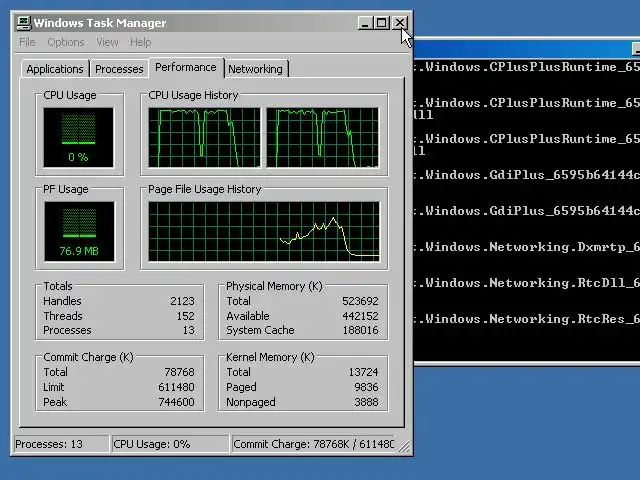Click the Networking.Dxmrtp line in console window
This screenshot has height=480, width=640.
pos(527,247)
